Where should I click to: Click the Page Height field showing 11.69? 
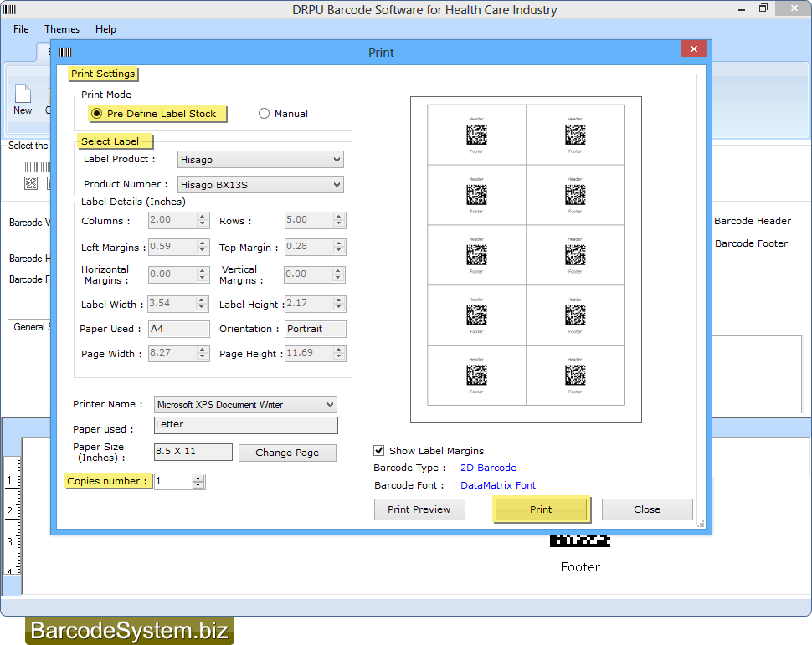tap(309, 353)
